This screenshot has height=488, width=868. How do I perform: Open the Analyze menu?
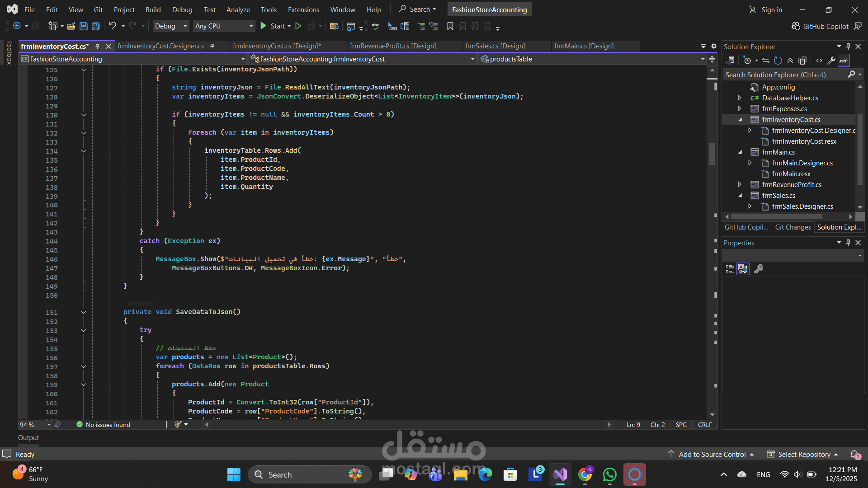click(238, 9)
